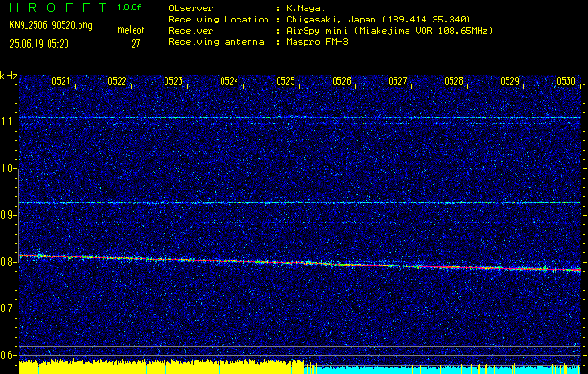Click the timestamp 25.06.19 05:20
588x374 pixels.
tap(39, 44)
